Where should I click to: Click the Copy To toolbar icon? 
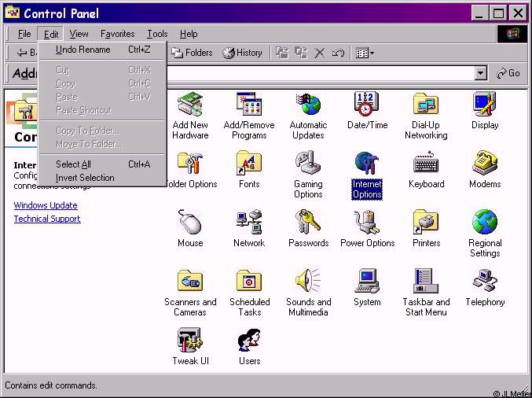301,53
